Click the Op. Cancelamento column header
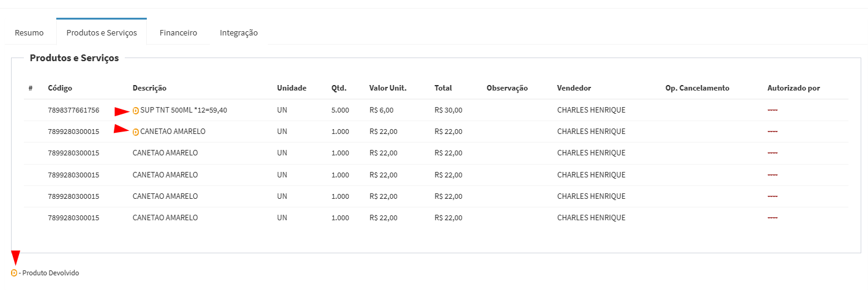The height and width of the screenshot is (290, 868). click(x=697, y=88)
